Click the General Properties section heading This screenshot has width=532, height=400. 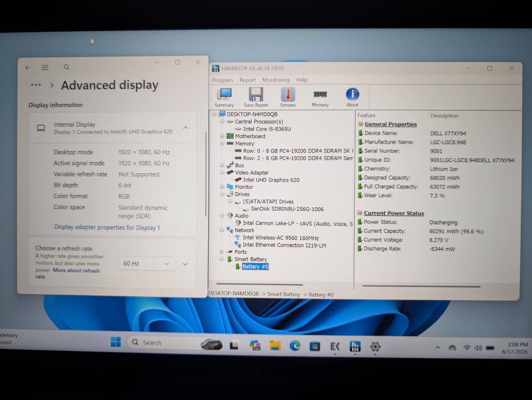[390, 124]
